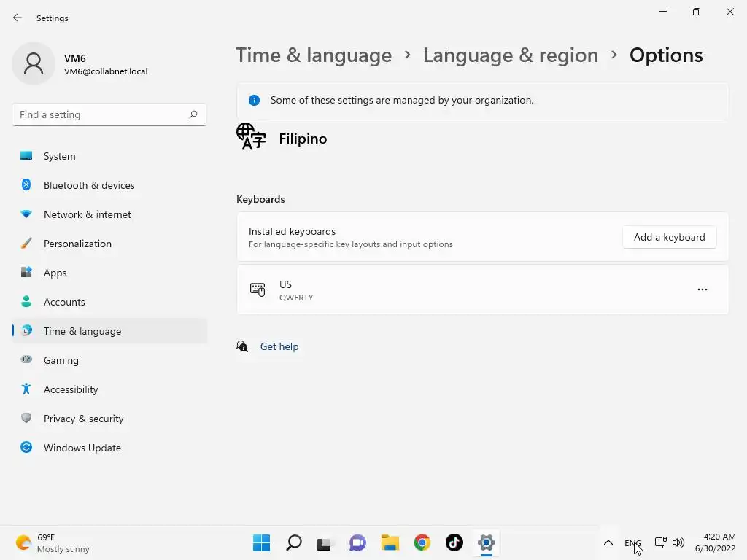747x560 pixels.
Task: Navigate to Language & region breadcrumb
Action: pos(510,55)
